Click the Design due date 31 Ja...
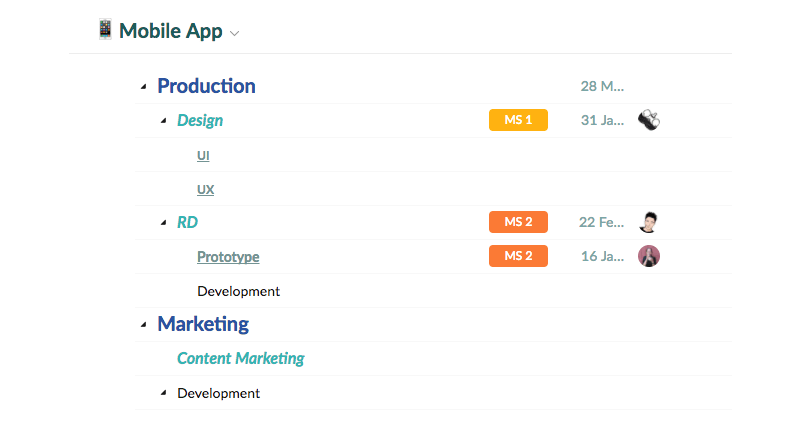The width and height of the screenshot is (800, 425). (602, 120)
